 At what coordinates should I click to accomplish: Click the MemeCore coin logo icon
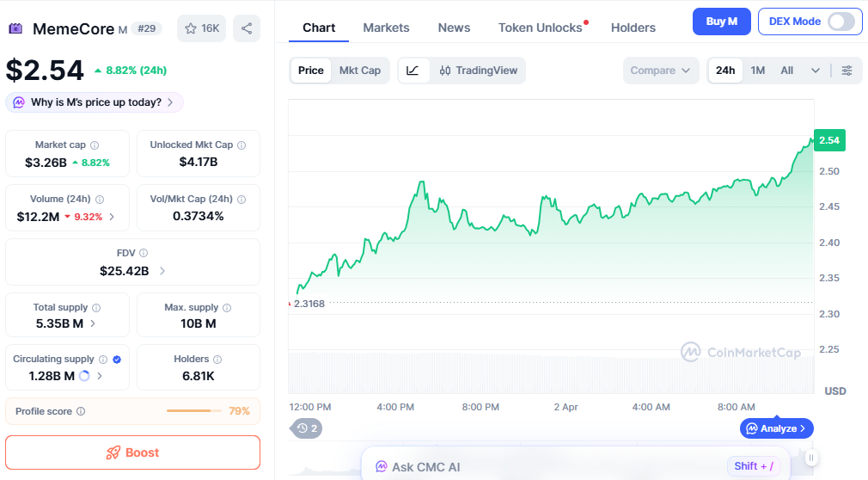(x=15, y=28)
